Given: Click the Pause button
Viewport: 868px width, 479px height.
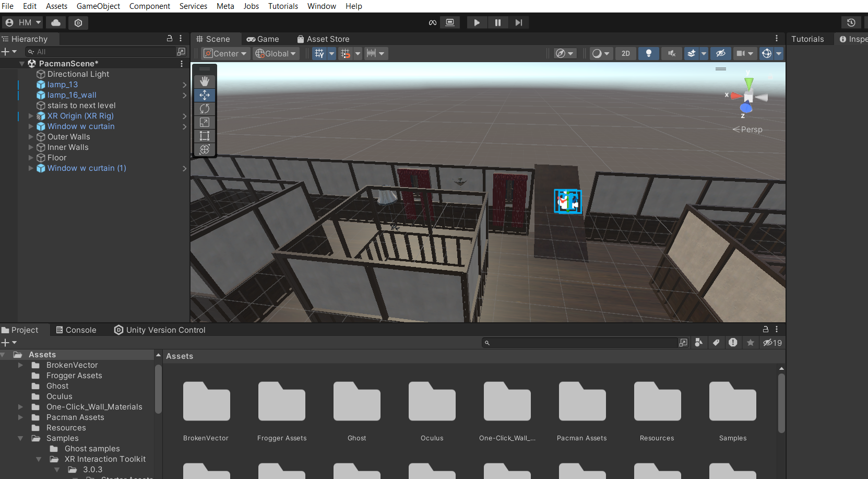Looking at the screenshot, I should click(x=497, y=22).
